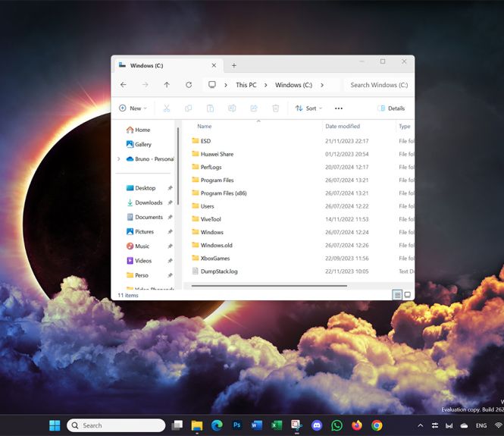Image resolution: width=504 pixels, height=436 pixels.
Task: Switch to details list view icon
Action: click(397, 295)
